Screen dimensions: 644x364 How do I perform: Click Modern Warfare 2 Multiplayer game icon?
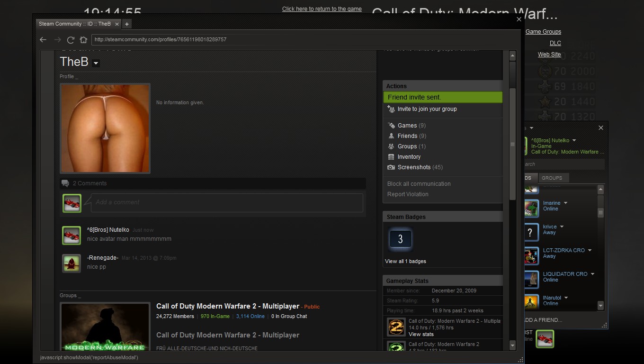coord(396,327)
